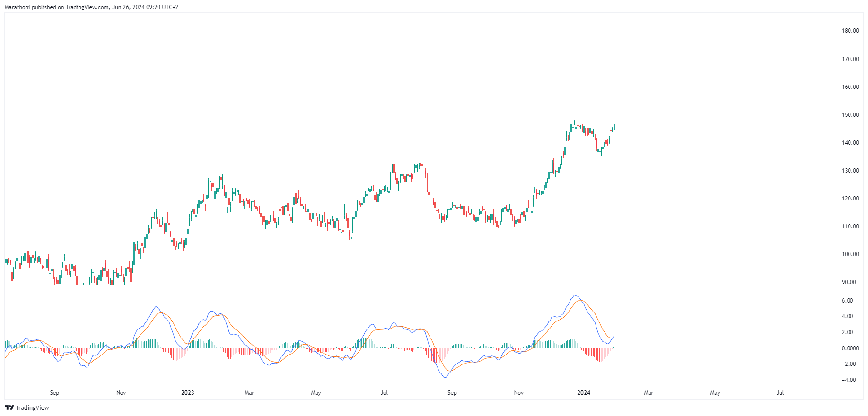The height and width of the screenshot is (416, 868).
Task: Click the dashed MACD zero line
Action: pyautogui.click(x=710, y=348)
